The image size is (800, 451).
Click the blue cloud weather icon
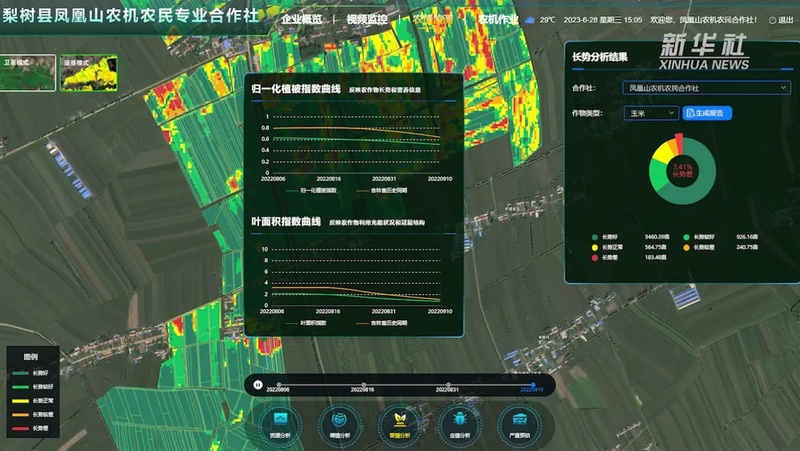click(530, 20)
